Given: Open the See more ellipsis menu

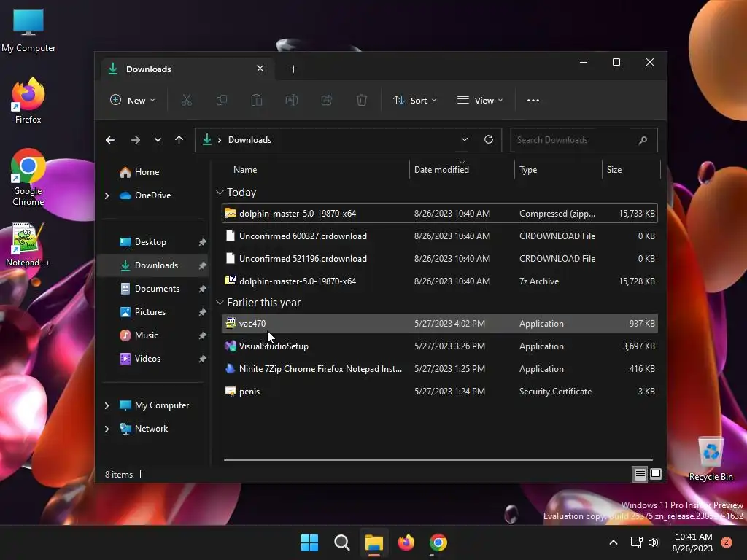Looking at the screenshot, I should [533, 101].
